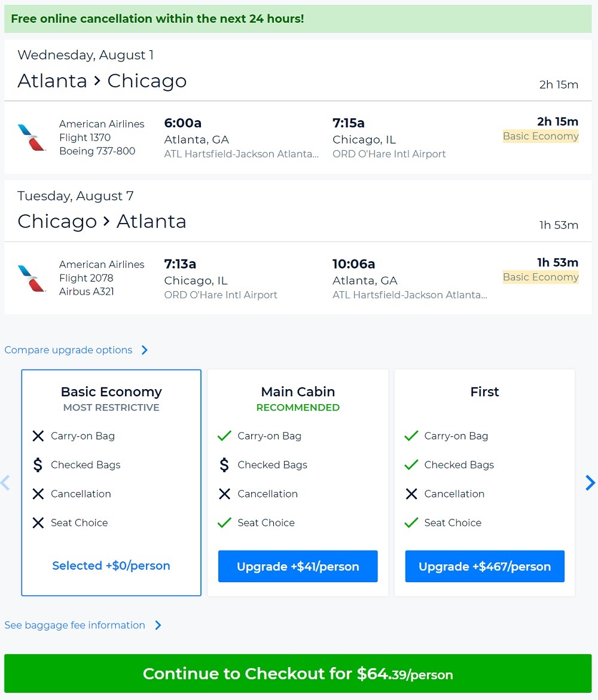Continue to Checkout for $64.39/person
Image resolution: width=598 pixels, height=700 pixels.
298,674
